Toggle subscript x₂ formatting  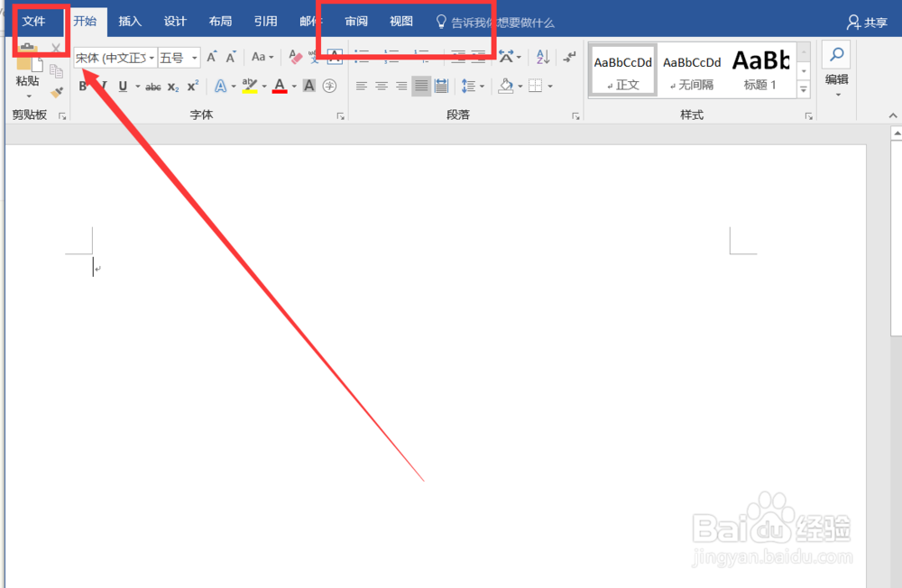coord(173,87)
